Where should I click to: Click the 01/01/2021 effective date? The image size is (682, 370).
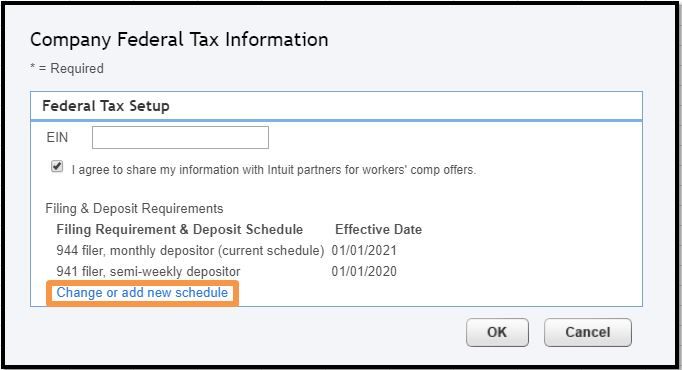(364, 250)
